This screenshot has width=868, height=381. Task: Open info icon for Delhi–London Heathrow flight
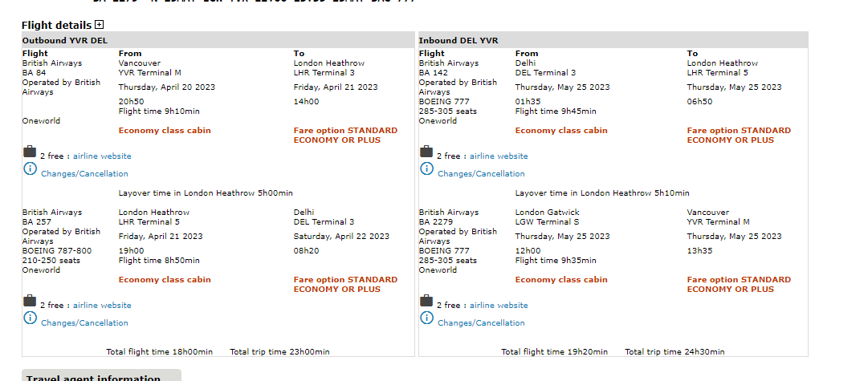point(426,168)
